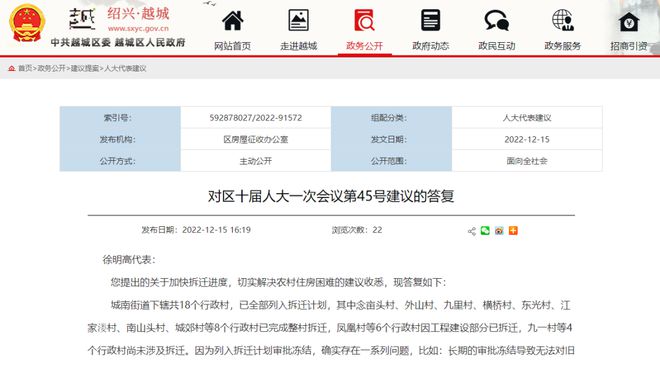Open the 政民互动 chat bubbles icon

click(x=497, y=20)
